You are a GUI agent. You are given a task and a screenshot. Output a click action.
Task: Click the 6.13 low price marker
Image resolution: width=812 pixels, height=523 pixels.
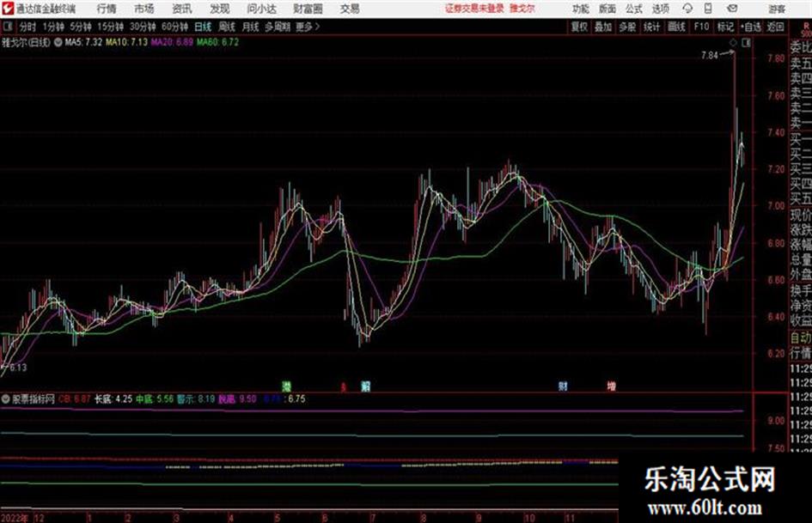click(18, 368)
